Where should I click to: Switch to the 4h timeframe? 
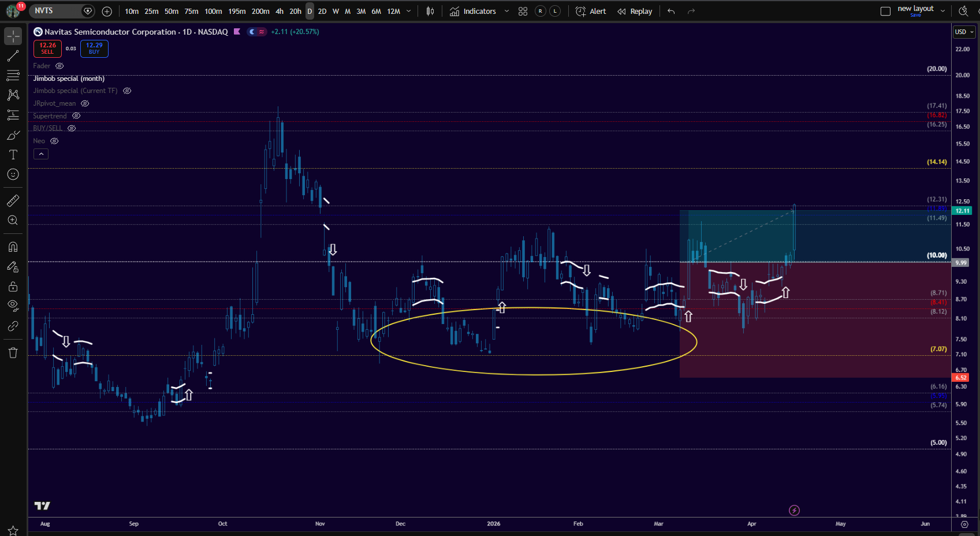click(280, 11)
